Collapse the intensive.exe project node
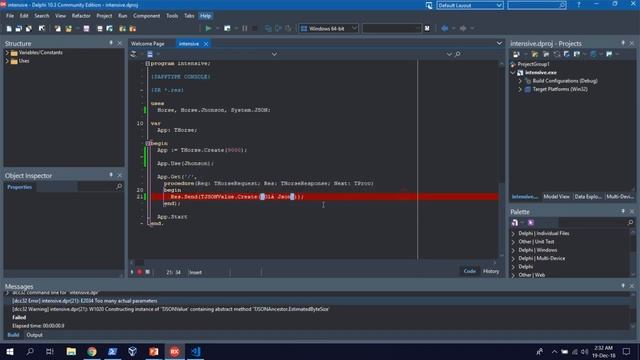 (x=513, y=72)
